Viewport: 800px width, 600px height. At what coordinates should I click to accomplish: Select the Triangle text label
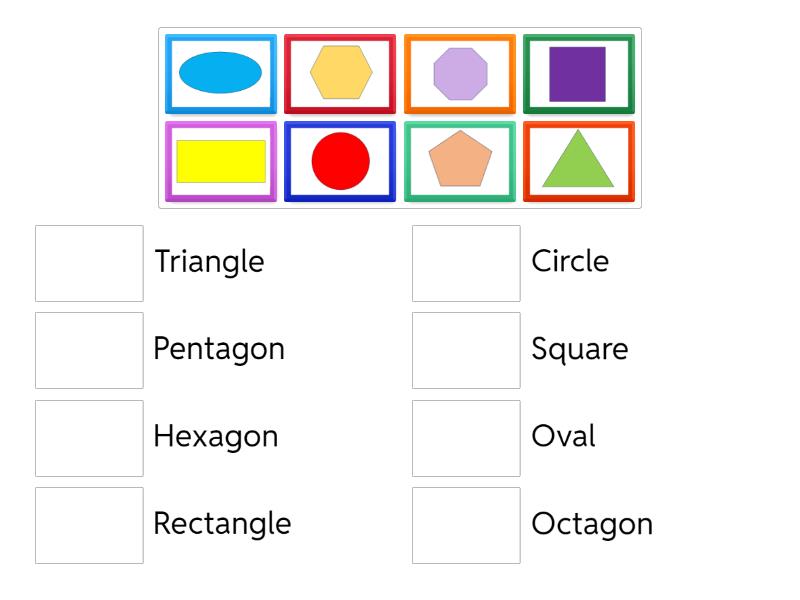[x=209, y=261]
